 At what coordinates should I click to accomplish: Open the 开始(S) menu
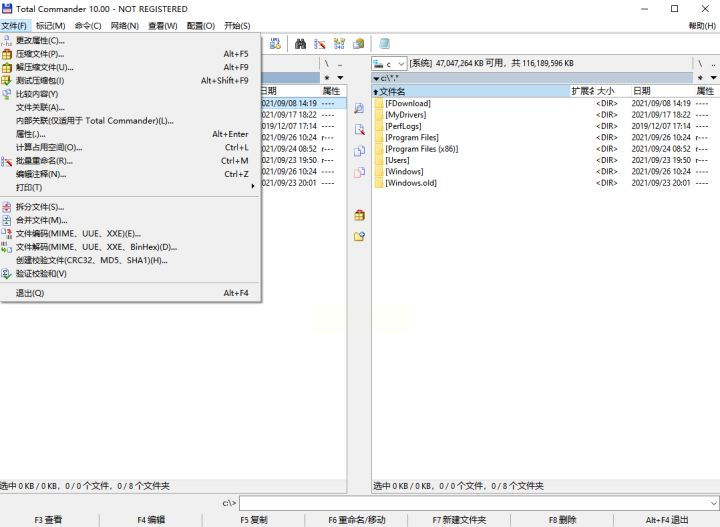(x=237, y=26)
